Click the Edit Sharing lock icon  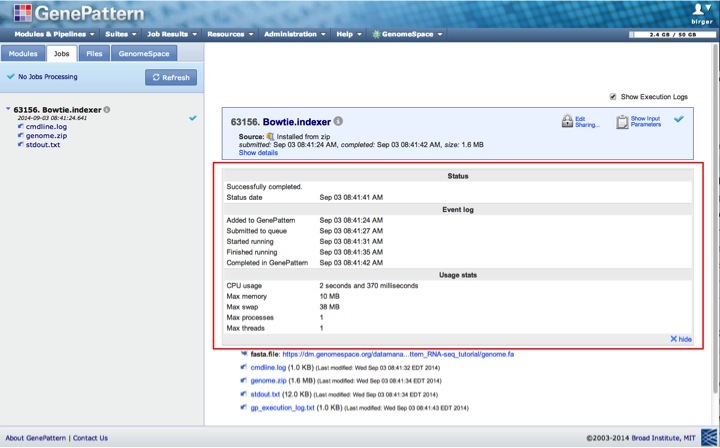pos(567,121)
